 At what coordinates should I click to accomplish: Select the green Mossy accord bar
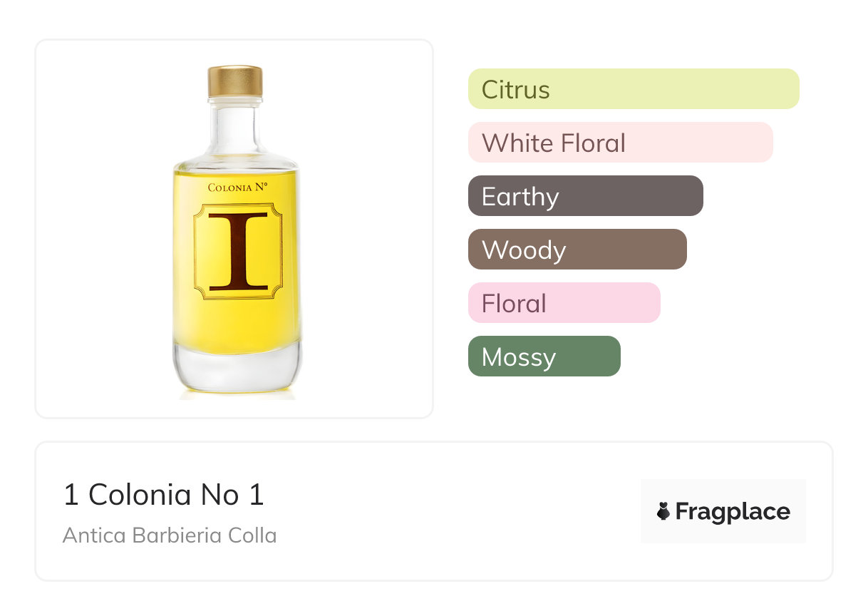(x=544, y=356)
